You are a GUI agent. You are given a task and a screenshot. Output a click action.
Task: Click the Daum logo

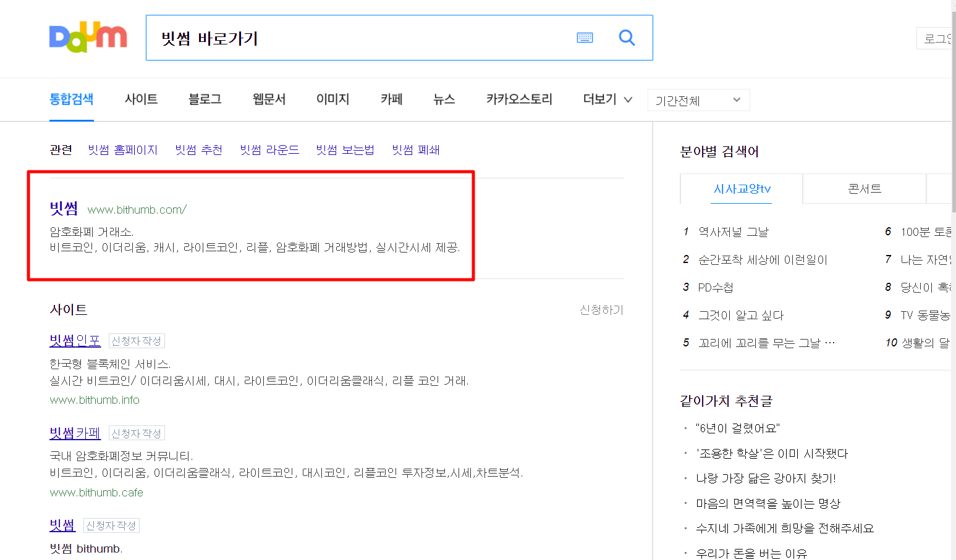point(88,38)
